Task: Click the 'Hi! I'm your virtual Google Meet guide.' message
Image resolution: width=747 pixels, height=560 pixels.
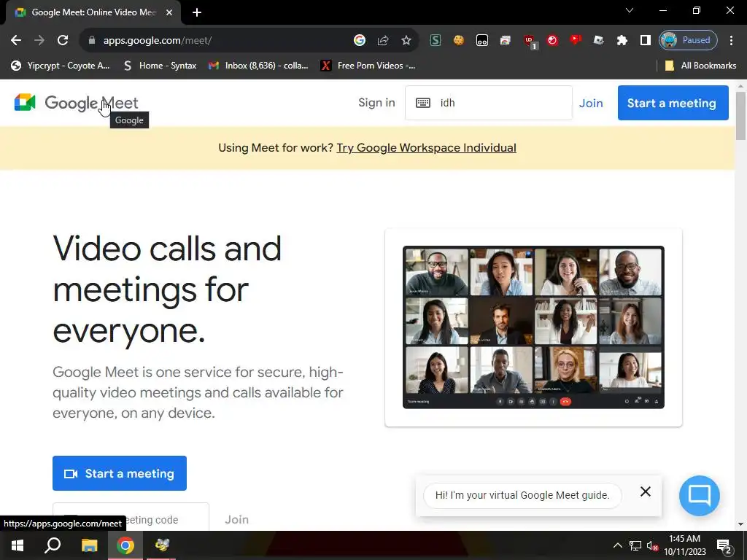Action: coord(522,495)
